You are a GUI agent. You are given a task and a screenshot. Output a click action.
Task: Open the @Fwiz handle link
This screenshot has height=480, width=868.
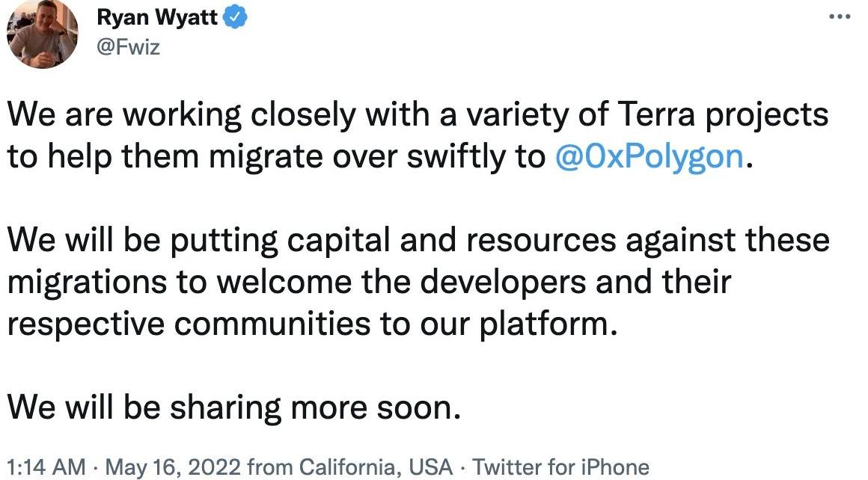click(x=129, y=47)
